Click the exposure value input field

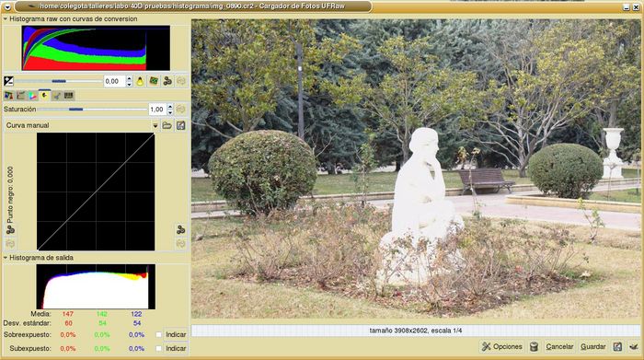(114, 81)
